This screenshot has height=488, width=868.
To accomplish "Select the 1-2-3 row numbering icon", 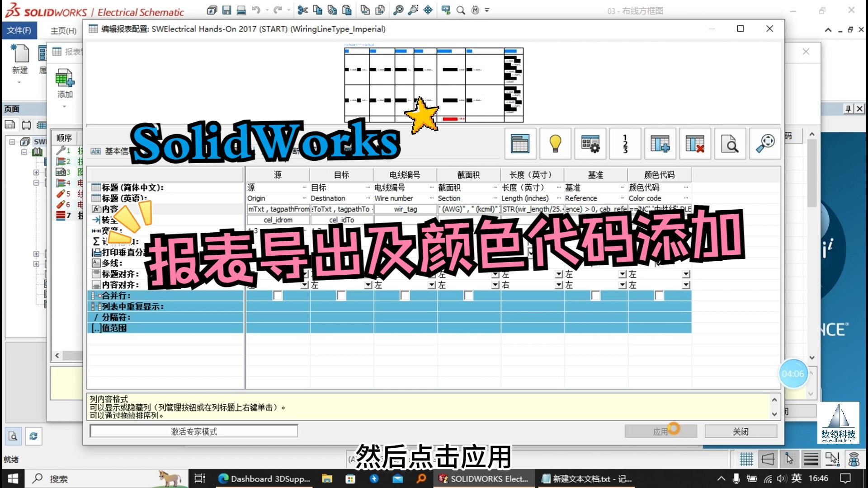I will [625, 144].
